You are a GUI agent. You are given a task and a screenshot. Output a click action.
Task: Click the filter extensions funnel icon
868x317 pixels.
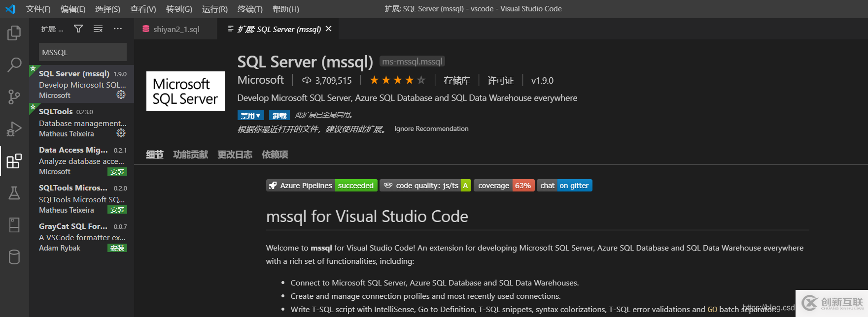coord(78,29)
